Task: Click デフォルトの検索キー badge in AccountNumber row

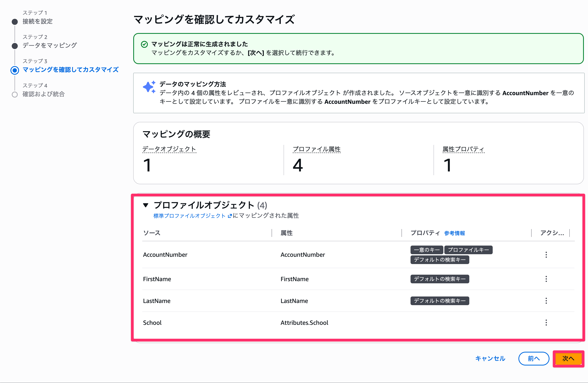Action: click(x=439, y=260)
